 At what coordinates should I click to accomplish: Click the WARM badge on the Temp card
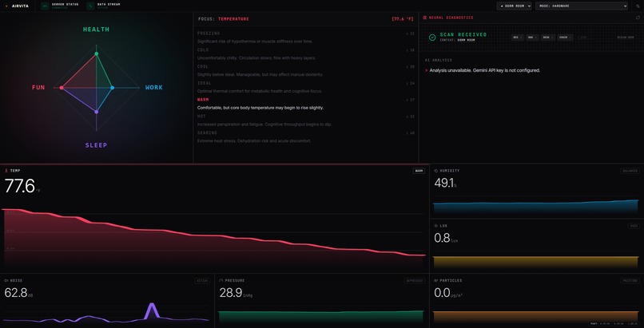tap(419, 171)
